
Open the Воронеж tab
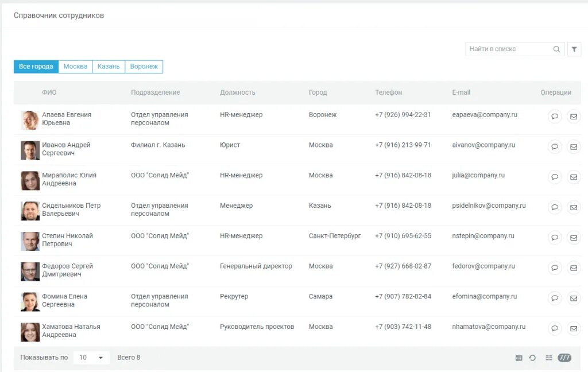click(x=144, y=67)
